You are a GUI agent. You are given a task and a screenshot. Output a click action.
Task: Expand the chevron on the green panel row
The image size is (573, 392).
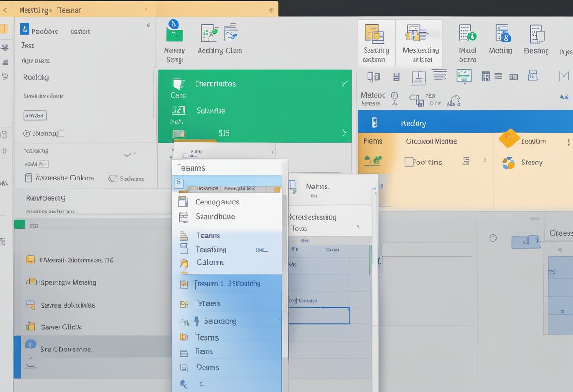[344, 132]
